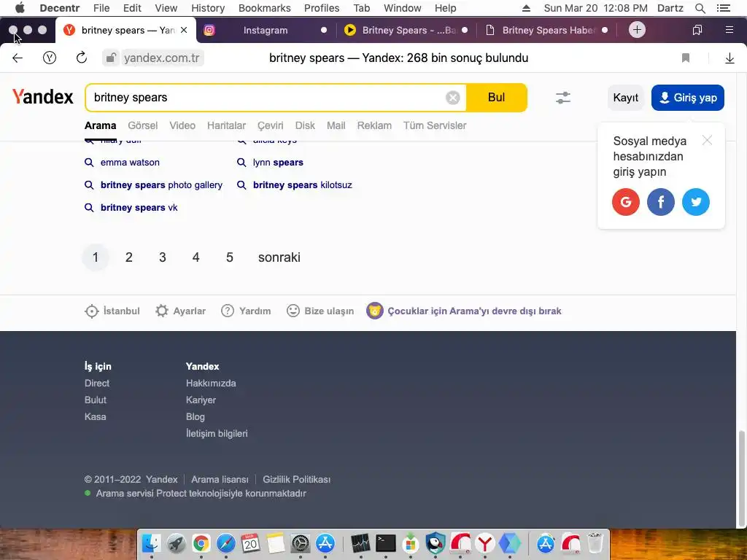Open System Preferences from the dock
The image size is (747, 560).
coord(300,542)
